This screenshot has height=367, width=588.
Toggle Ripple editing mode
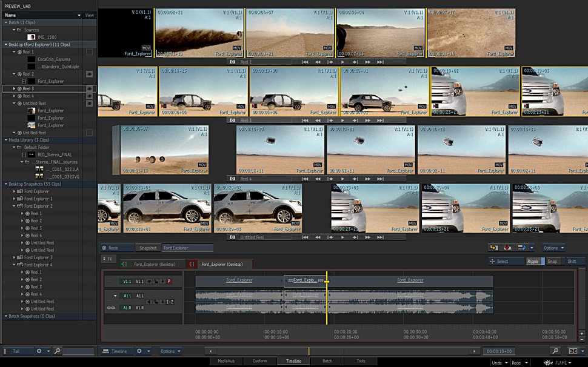coord(533,262)
